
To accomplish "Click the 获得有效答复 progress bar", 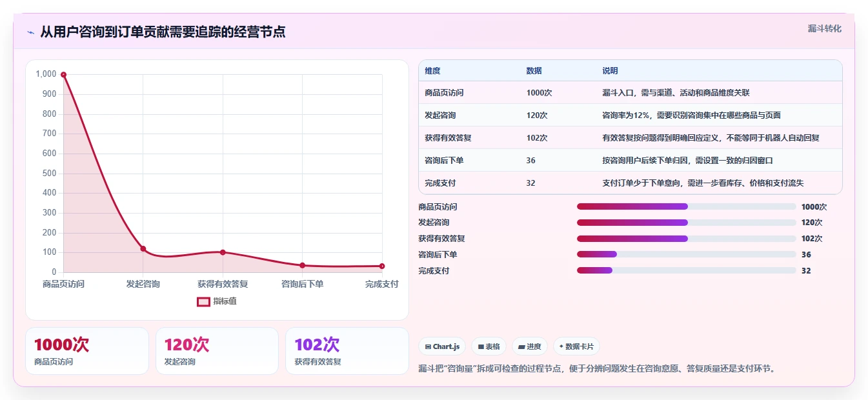I will point(686,239).
